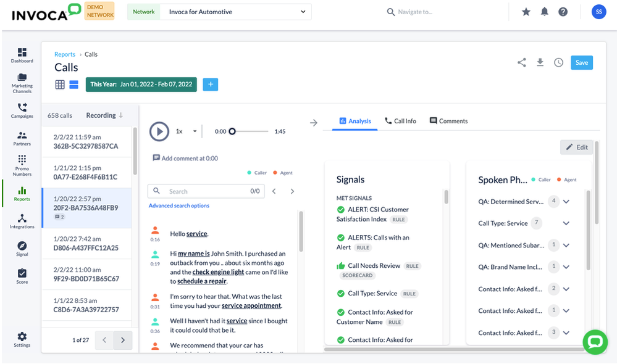Sort calls by Recording column
617x364 pixels.
click(x=104, y=115)
